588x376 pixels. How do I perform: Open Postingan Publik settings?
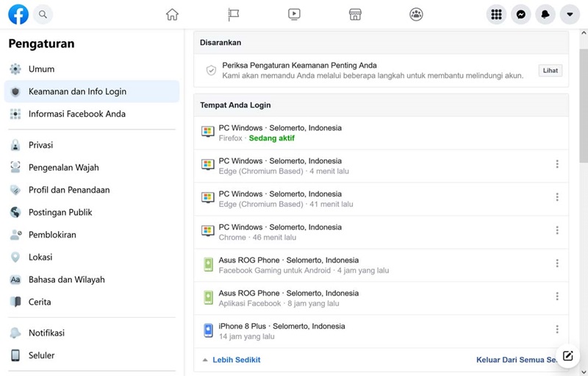(x=92, y=213)
